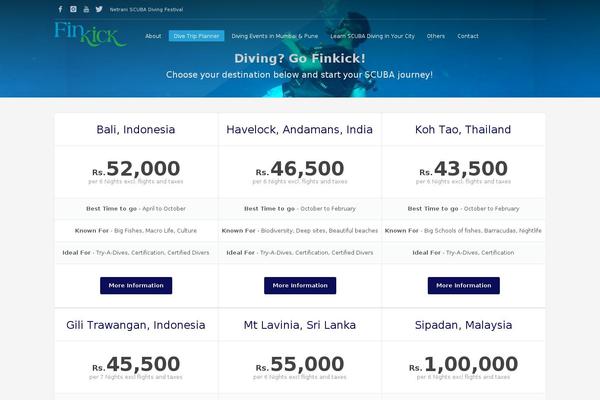This screenshot has height=400, width=600.
Task: Open Diving Events in Mumbai & Pune menu
Action: (x=275, y=36)
